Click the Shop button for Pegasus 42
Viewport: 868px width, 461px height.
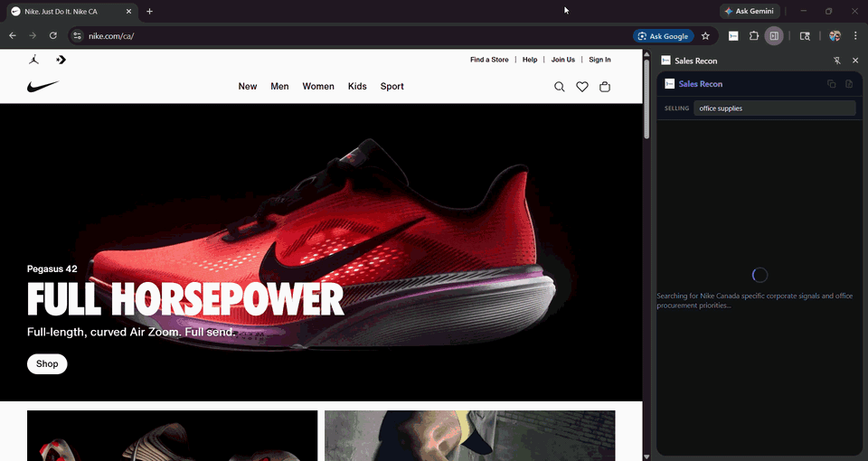click(x=47, y=363)
